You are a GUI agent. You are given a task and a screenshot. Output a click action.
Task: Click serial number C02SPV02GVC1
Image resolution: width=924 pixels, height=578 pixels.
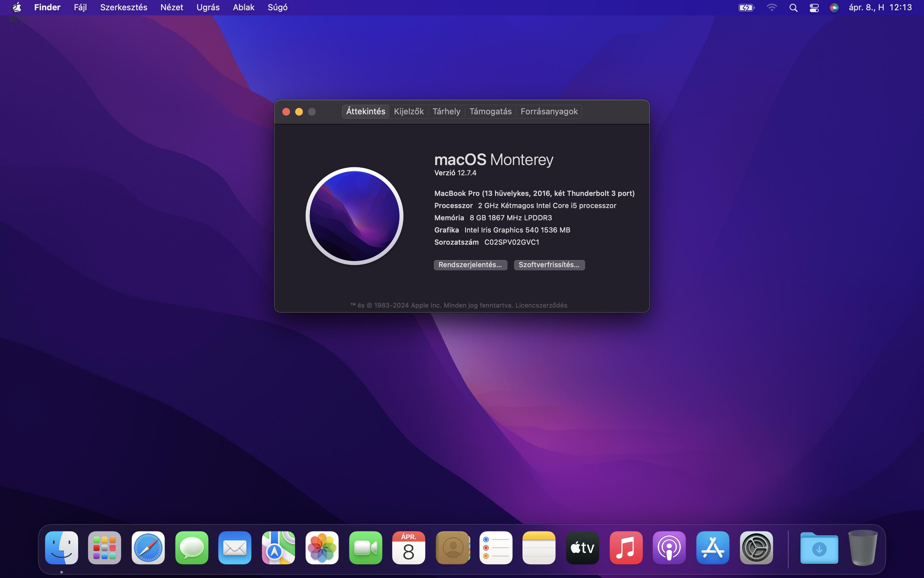pyautogui.click(x=512, y=242)
